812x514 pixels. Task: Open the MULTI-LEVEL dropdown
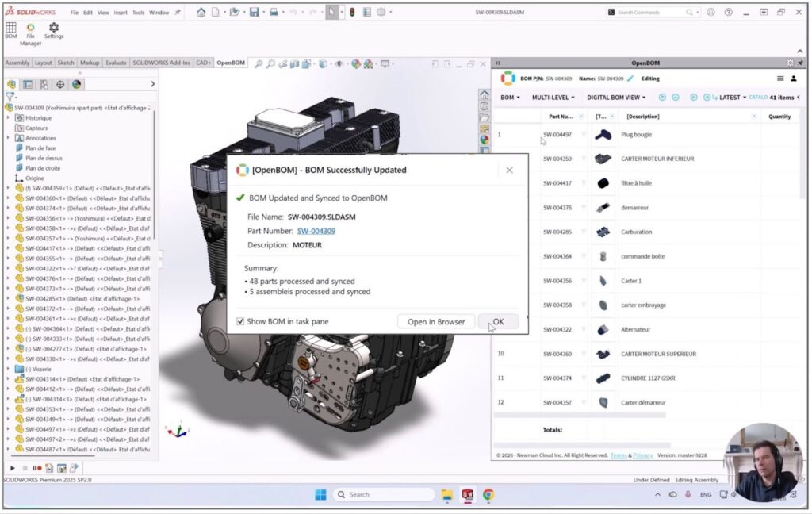[x=553, y=98]
